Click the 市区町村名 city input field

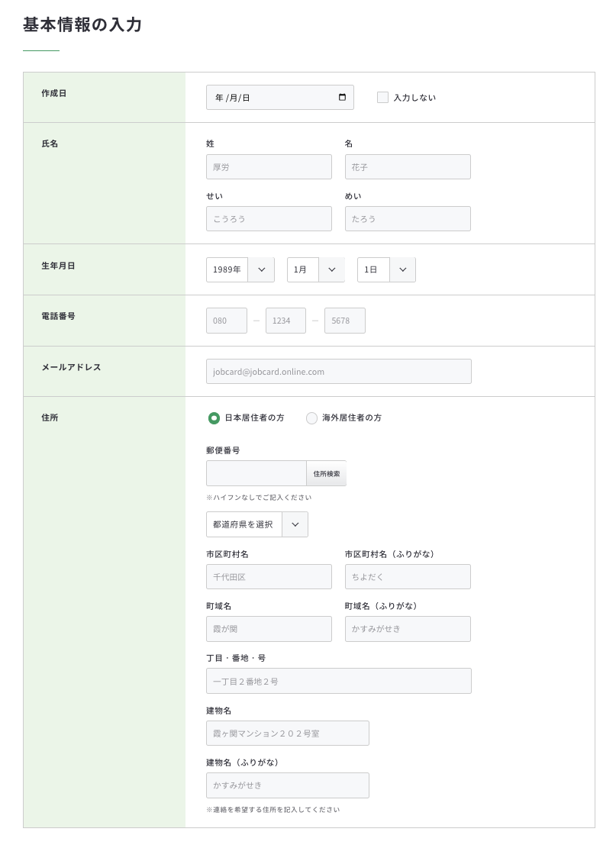[269, 576]
